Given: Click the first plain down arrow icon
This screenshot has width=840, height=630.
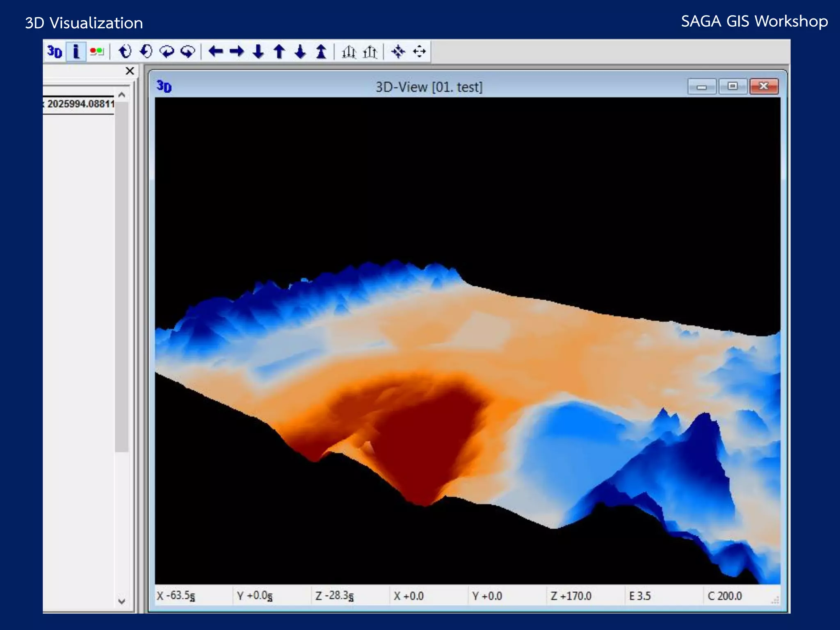Looking at the screenshot, I should [x=258, y=52].
